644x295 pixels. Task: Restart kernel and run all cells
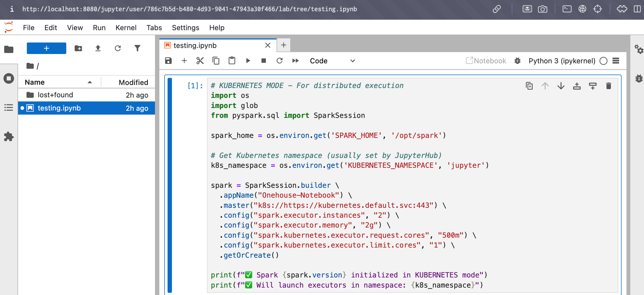[295, 61]
